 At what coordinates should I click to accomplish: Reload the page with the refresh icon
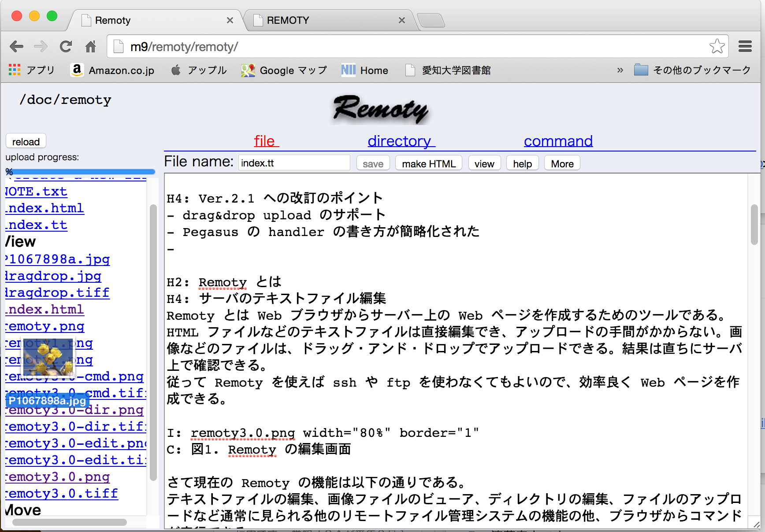tap(66, 46)
